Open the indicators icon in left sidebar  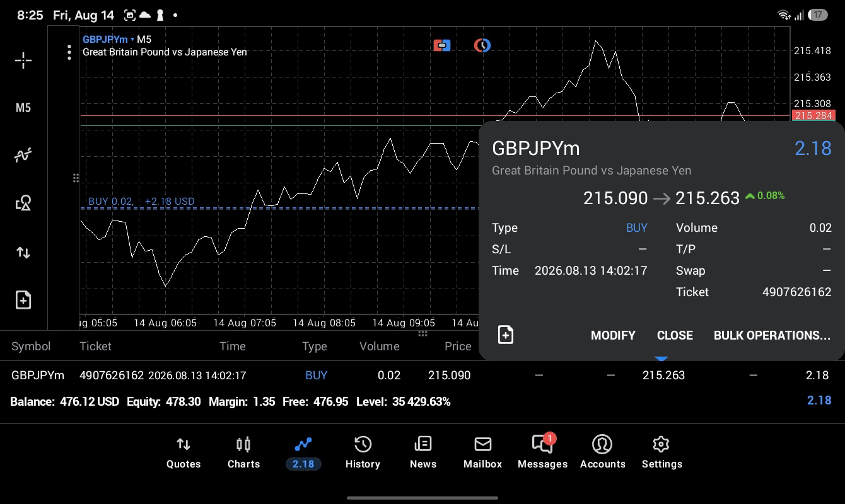tap(23, 155)
